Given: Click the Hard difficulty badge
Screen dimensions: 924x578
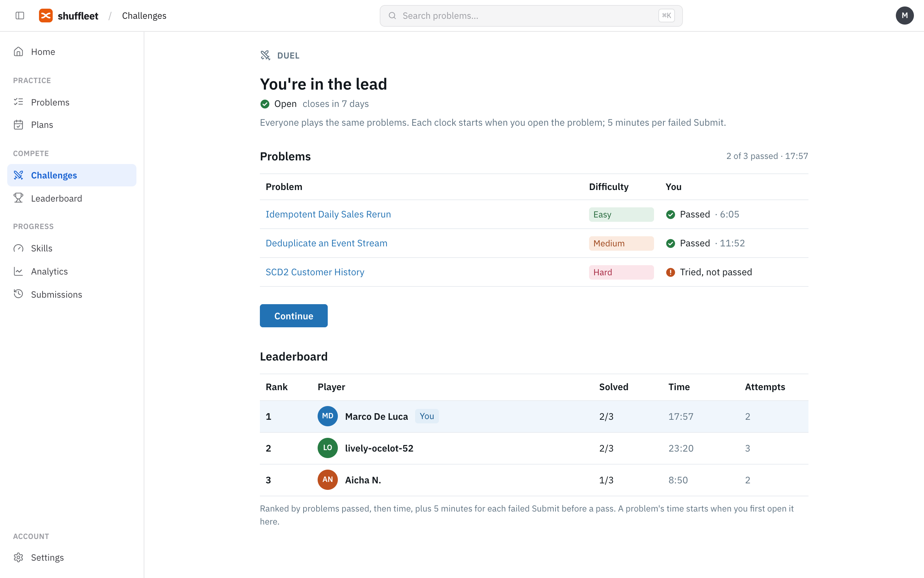Looking at the screenshot, I should pos(621,272).
